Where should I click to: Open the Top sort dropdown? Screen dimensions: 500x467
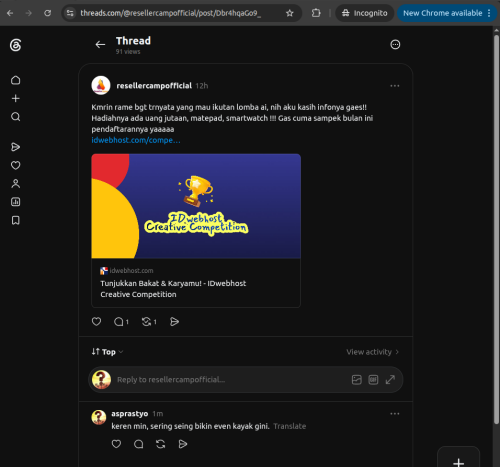click(x=107, y=352)
